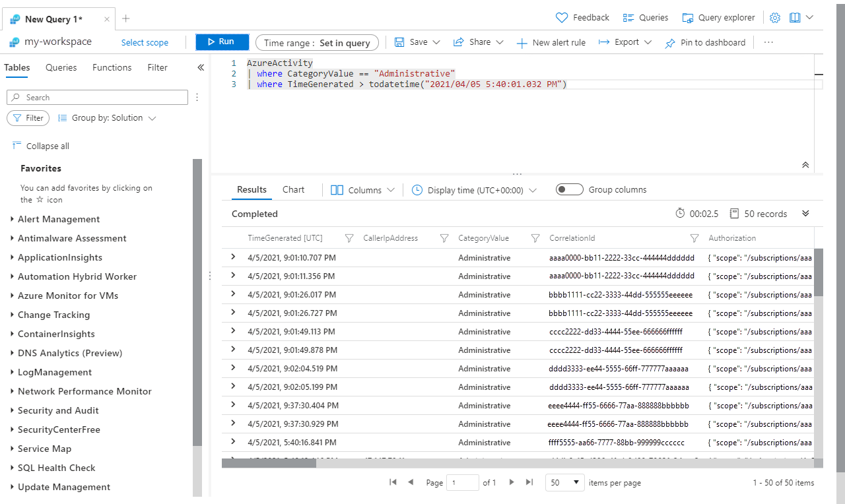Viewport: 845px width, 504px height.
Task: Go to the last results page
Action: (529, 482)
